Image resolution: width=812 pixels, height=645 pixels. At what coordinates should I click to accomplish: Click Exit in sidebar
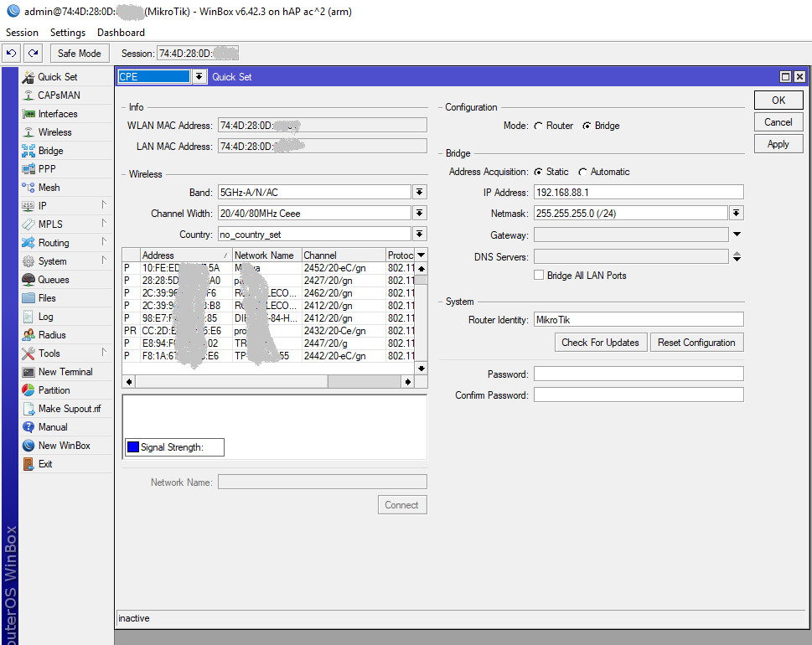coord(45,464)
